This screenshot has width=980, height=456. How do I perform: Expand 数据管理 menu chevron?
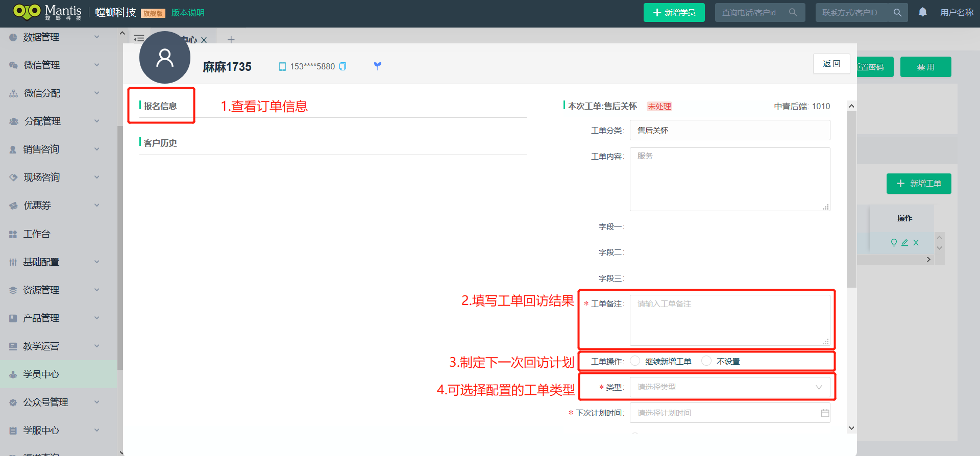pyautogui.click(x=97, y=37)
